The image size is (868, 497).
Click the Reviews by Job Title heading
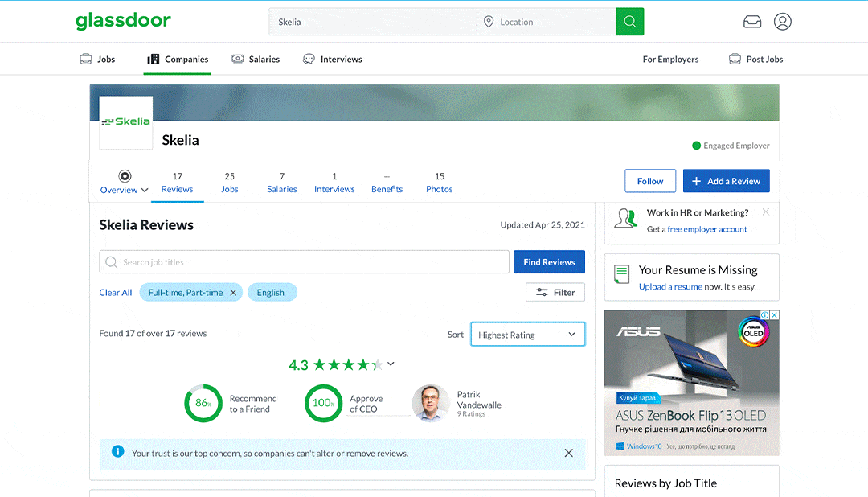[x=665, y=483]
